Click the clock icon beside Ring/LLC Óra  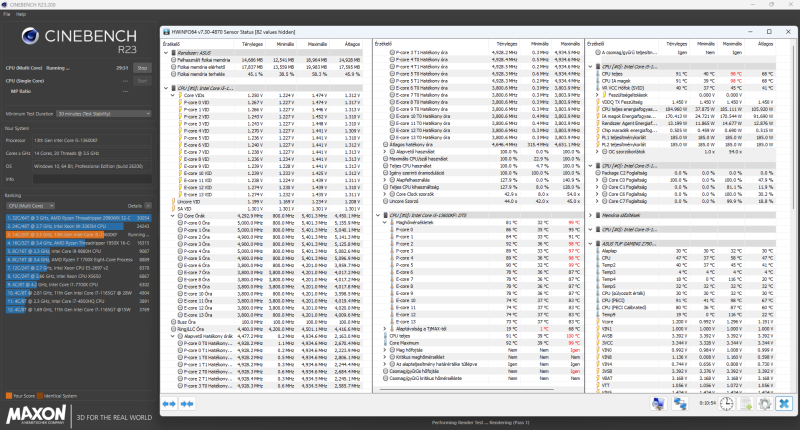click(173, 330)
